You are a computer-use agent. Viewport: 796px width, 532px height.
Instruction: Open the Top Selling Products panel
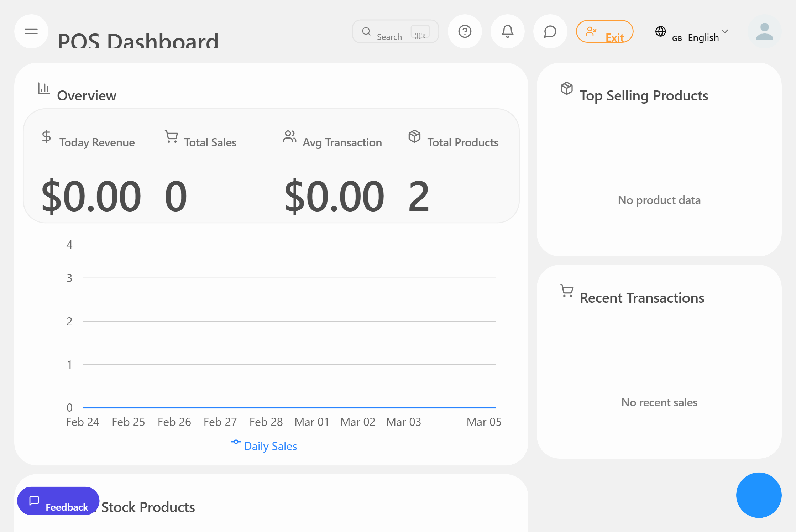click(644, 95)
